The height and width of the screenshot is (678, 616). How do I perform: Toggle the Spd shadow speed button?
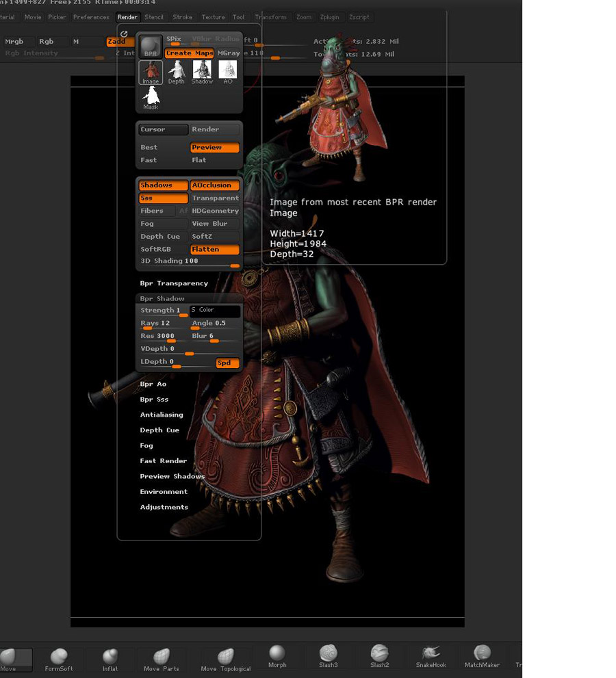[x=227, y=363]
